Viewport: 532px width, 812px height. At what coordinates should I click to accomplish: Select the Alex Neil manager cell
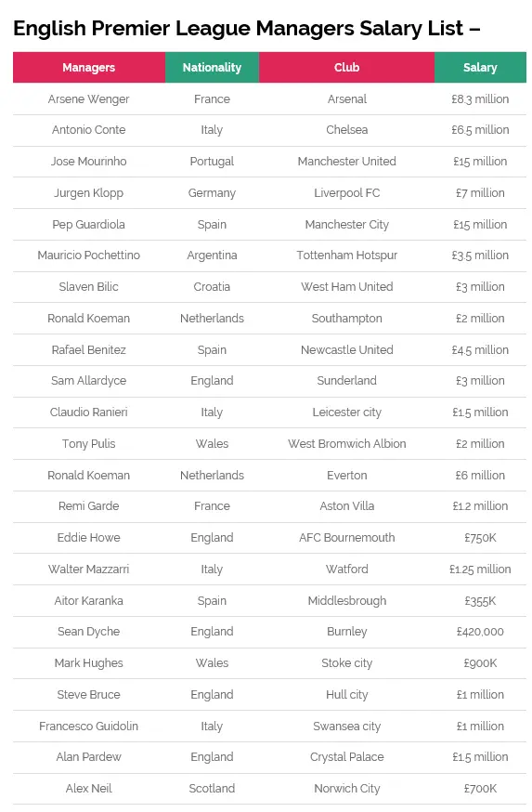pos(88,789)
